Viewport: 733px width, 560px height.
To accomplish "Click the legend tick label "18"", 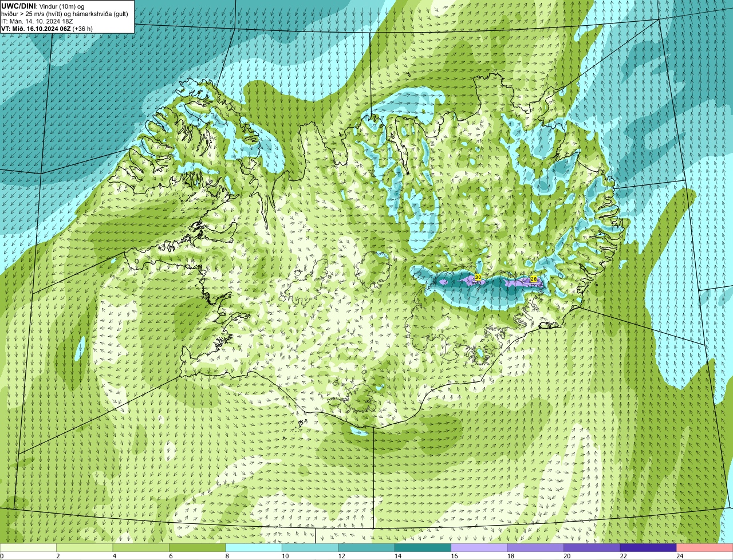I will tap(511, 556).
